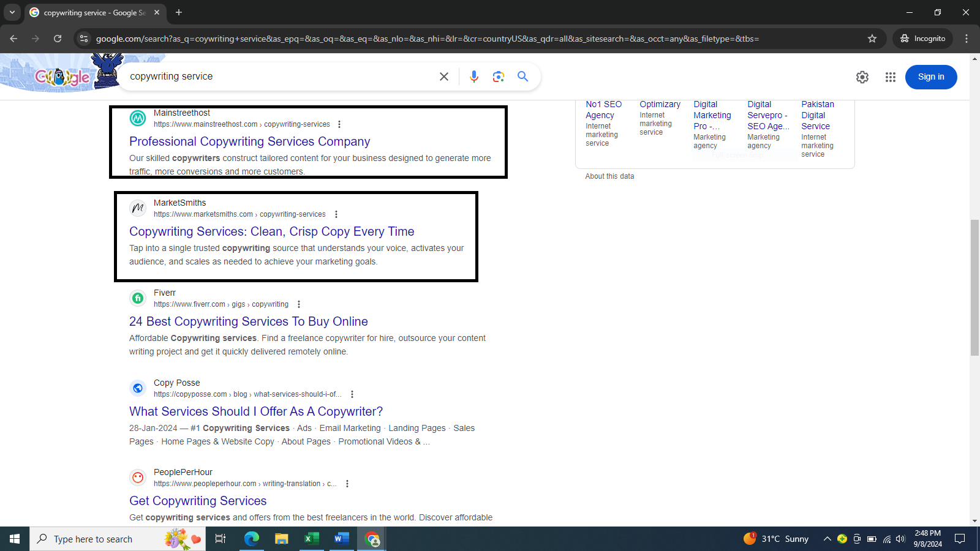Open a new browser tab
This screenshot has height=551, width=980.
[x=179, y=12]
